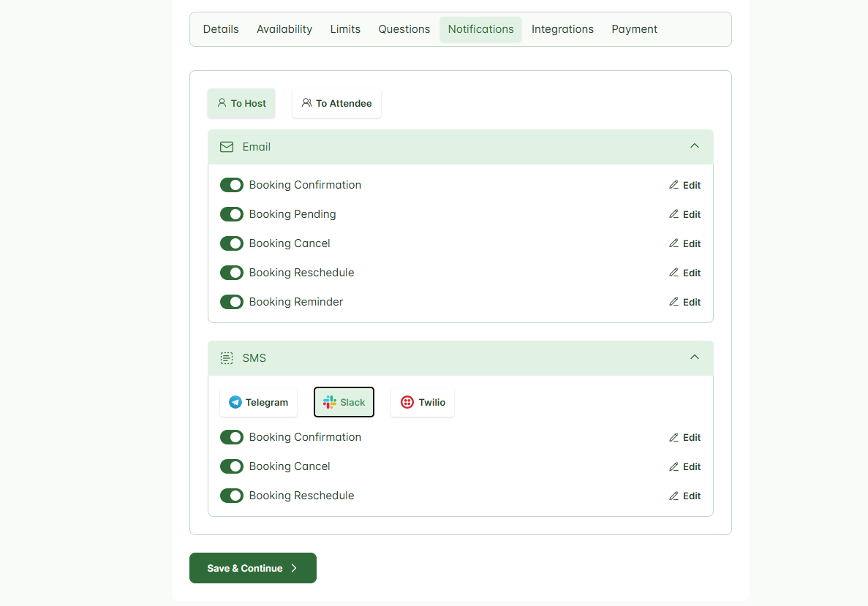Disable Email Booking Pending notification

click(231, 214)
